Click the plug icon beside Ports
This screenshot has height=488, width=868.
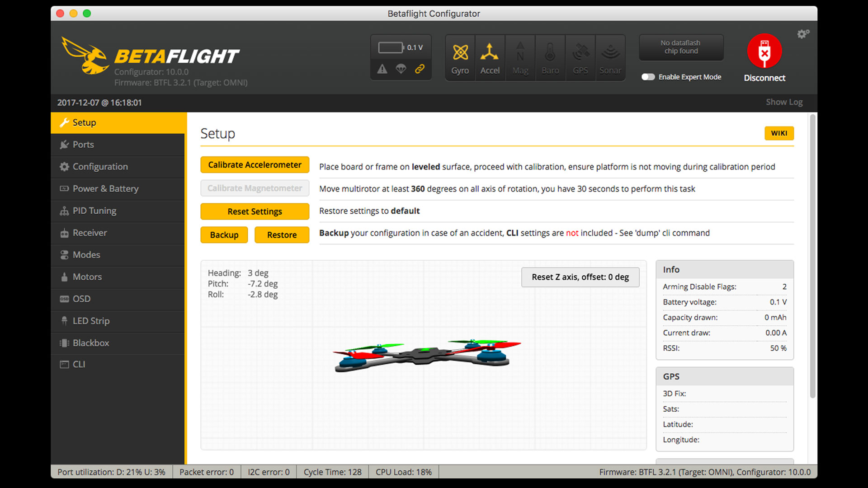click(64, 145)
